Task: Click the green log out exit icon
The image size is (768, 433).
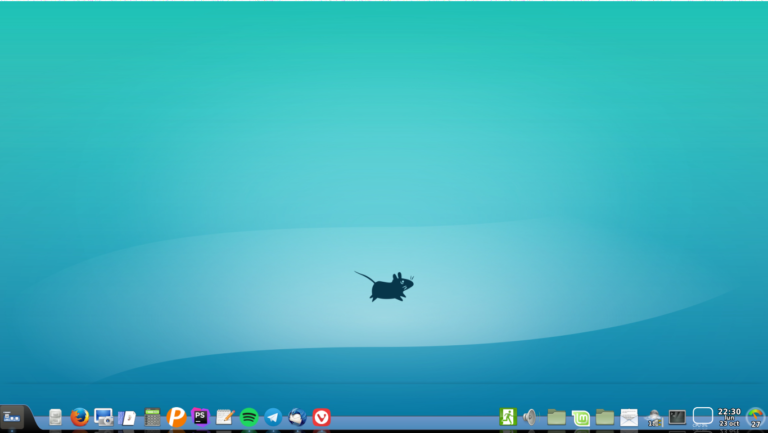Action: point(508,417)
